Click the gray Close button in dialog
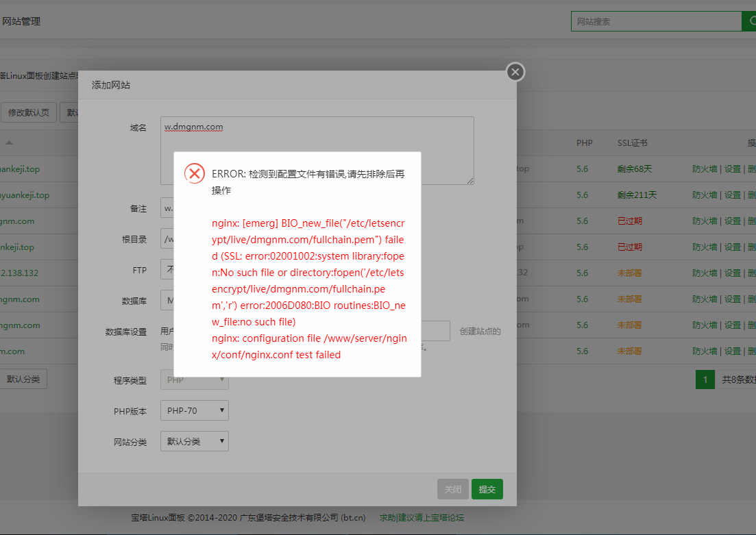Viewport: 756px width, 535px height. [453, 489]
